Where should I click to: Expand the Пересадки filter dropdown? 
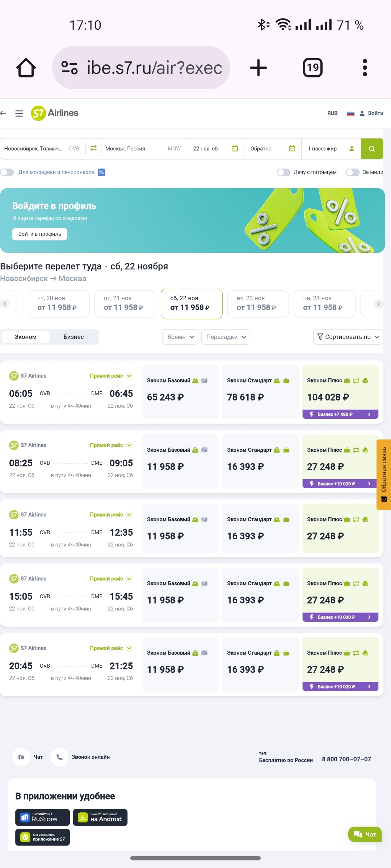(x=226, y=337)
